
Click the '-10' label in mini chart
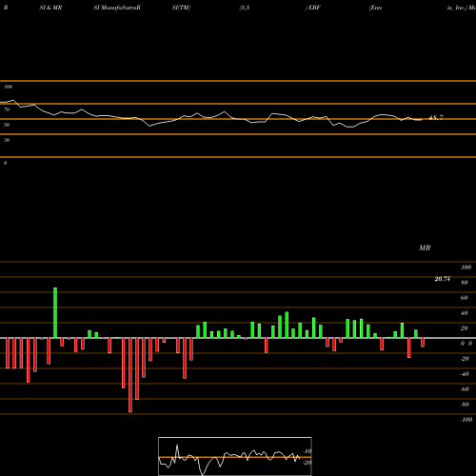(307, 451)
